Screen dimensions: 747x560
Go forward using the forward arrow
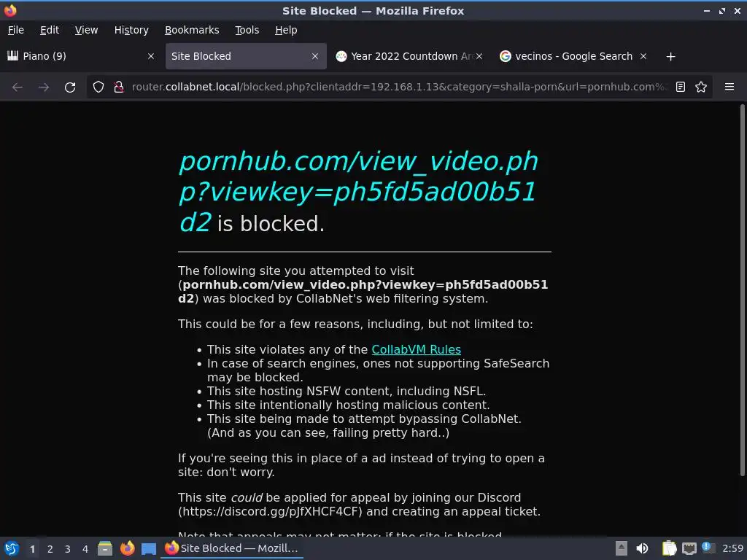43,87
